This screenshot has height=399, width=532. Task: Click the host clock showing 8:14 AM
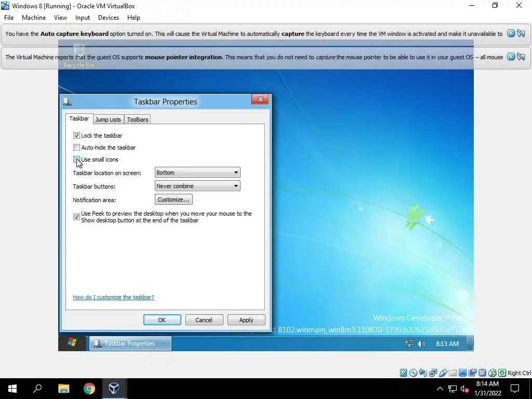pyautogui.click(x=487, y=389)
